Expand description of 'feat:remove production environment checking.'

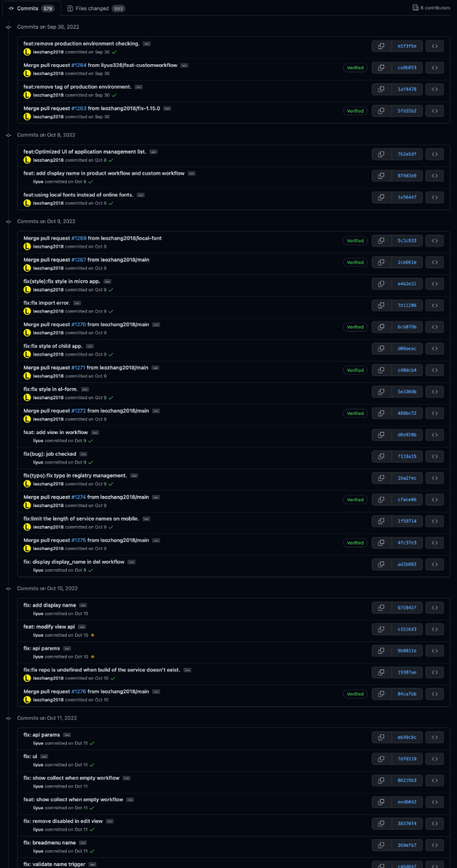147,44
